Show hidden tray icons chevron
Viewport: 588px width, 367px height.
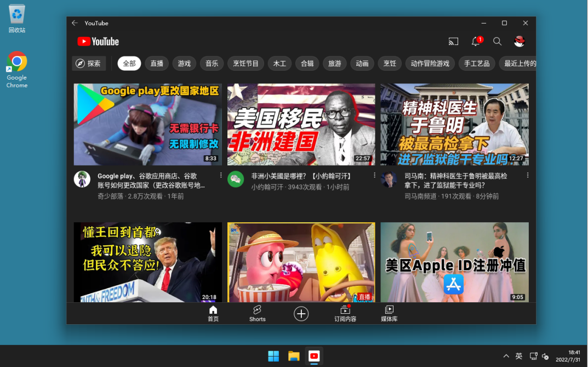tap(506, 355)
